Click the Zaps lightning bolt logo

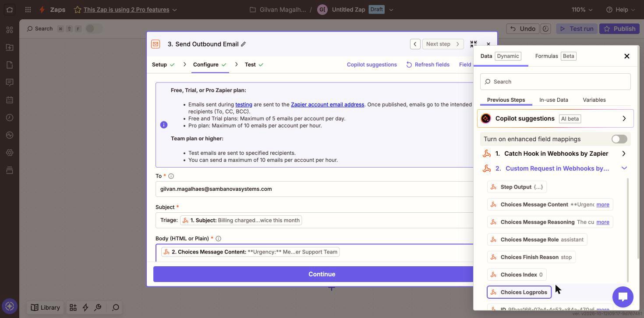(x=42, y=9)
